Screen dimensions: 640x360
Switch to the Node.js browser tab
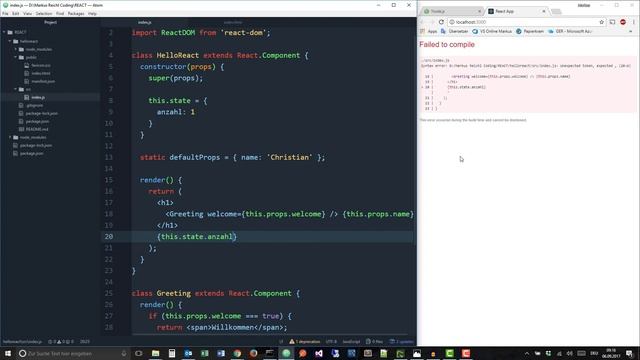tap(451, 11)
